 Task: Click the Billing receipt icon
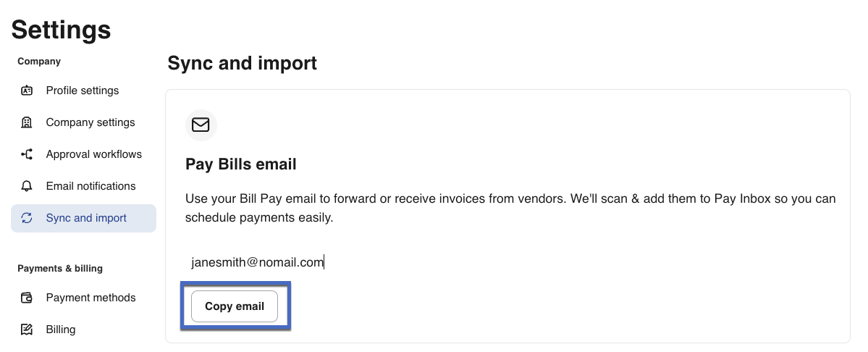[x=27, y=330]
